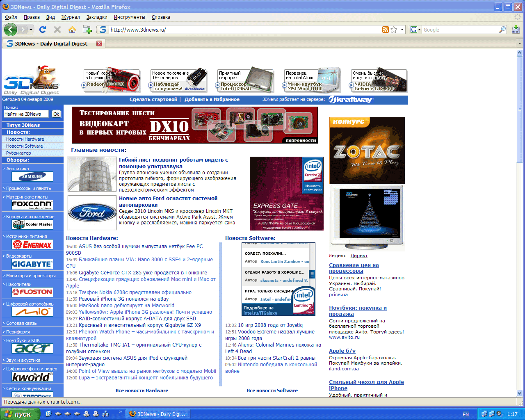Click the Директ link beside Яндекс
The width and height of the screenshot is (525, 420).
pyautogui.click(x=359, y=256)
